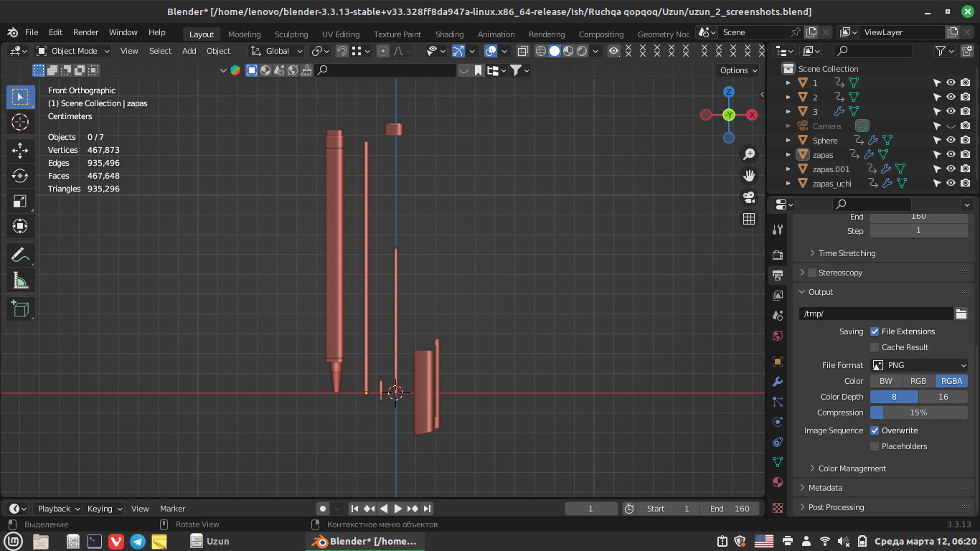
Task: Select the Cursor tool in the left toolbar
Action: coord(21,122)
